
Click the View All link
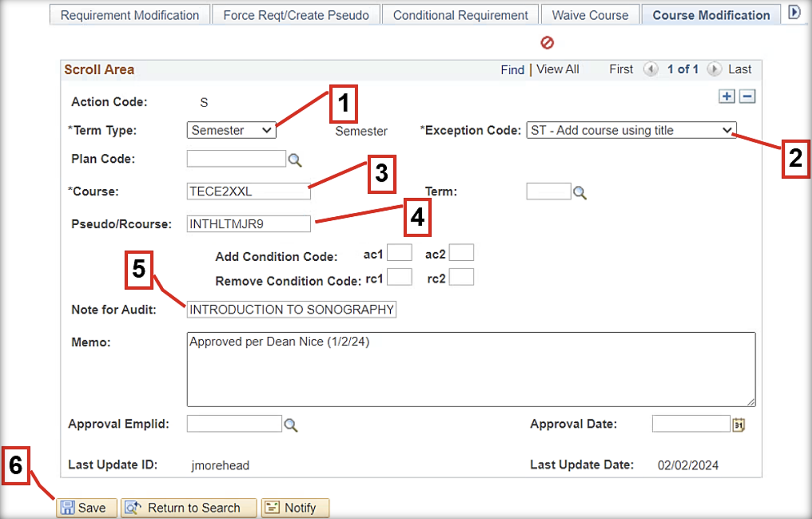coord(557,69)
